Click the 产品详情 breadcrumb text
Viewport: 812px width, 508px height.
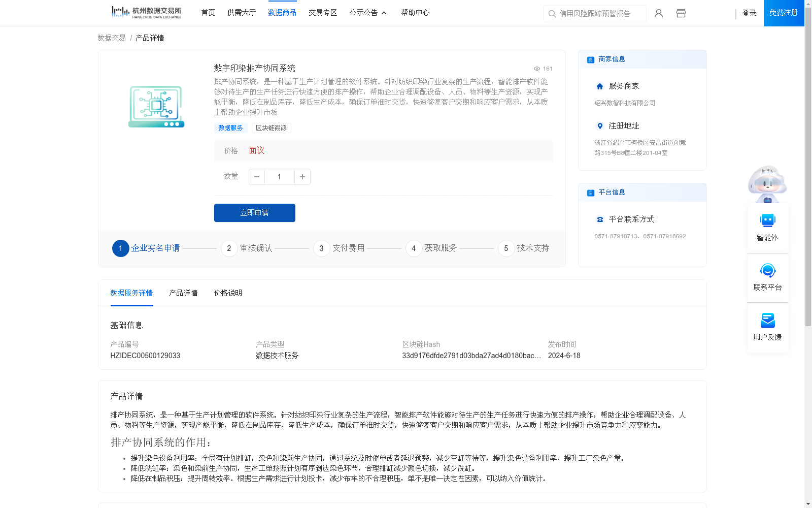tap(150, 38)
